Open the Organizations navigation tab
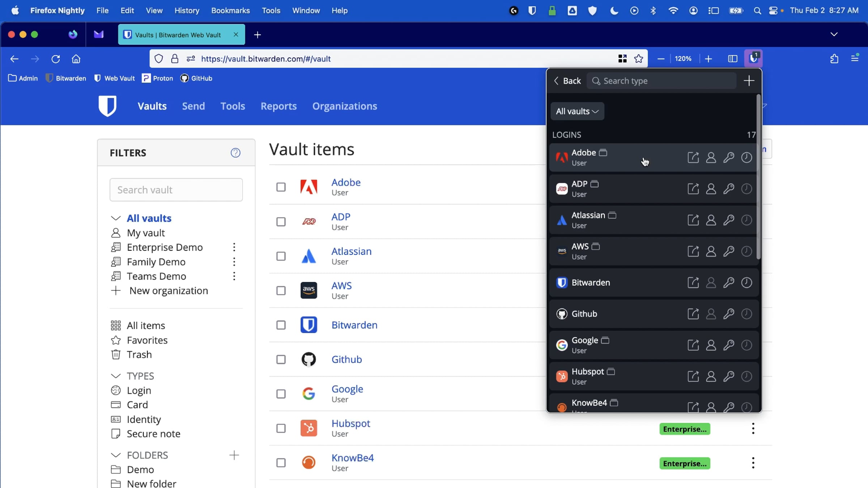 pyautogui.click(x=345, y=106)
